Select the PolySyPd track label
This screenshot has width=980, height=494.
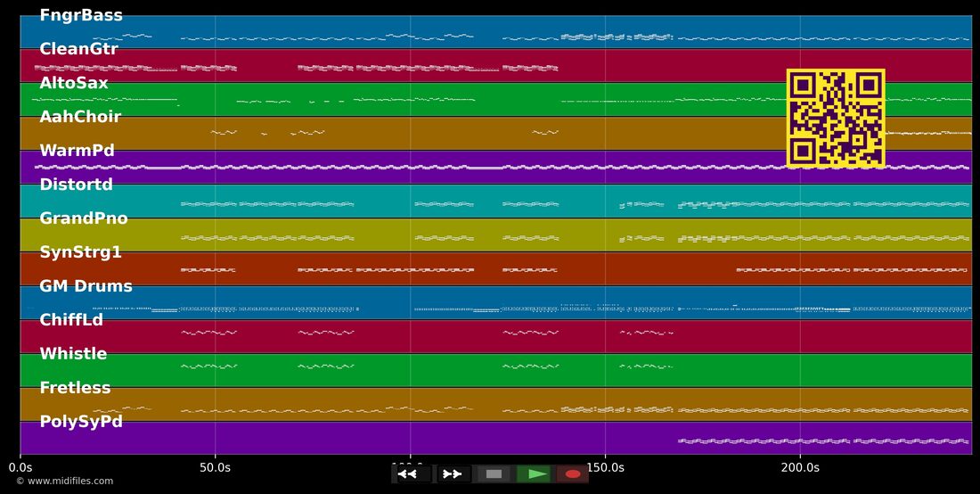(80, 422)
